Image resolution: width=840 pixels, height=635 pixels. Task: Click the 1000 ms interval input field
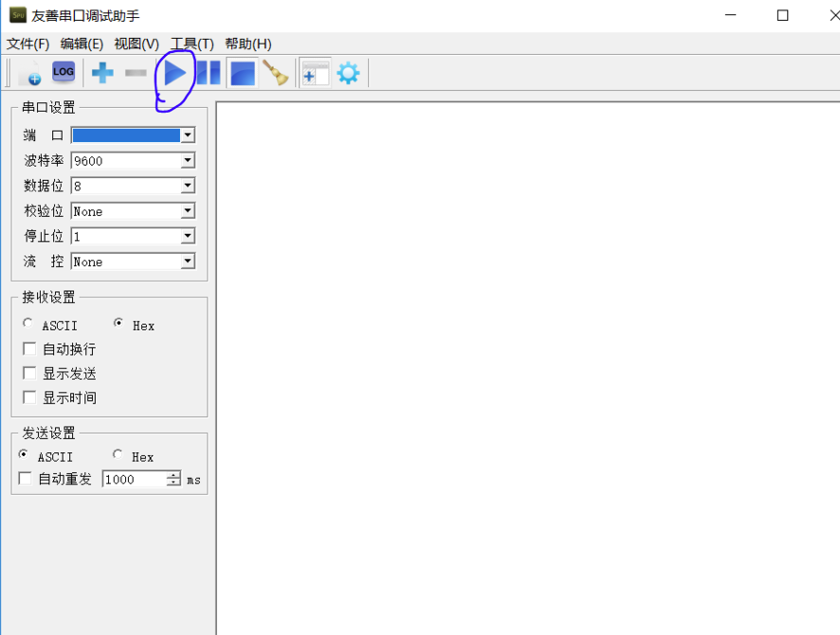click(x=134, y=480)
